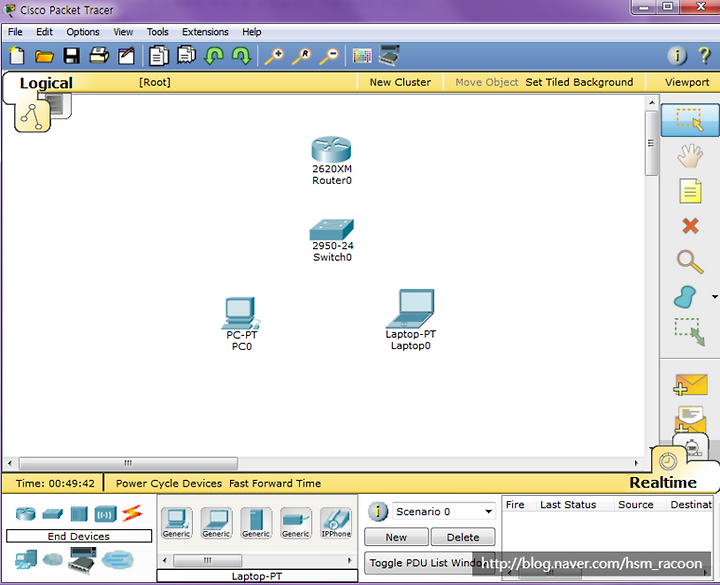Click Set Tiled Background
The width and height of the screenshot is (720, 585).
(579, 82)
